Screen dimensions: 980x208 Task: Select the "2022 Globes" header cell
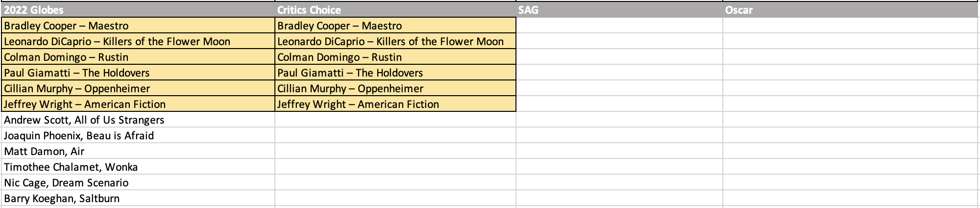tap(137, 10)
